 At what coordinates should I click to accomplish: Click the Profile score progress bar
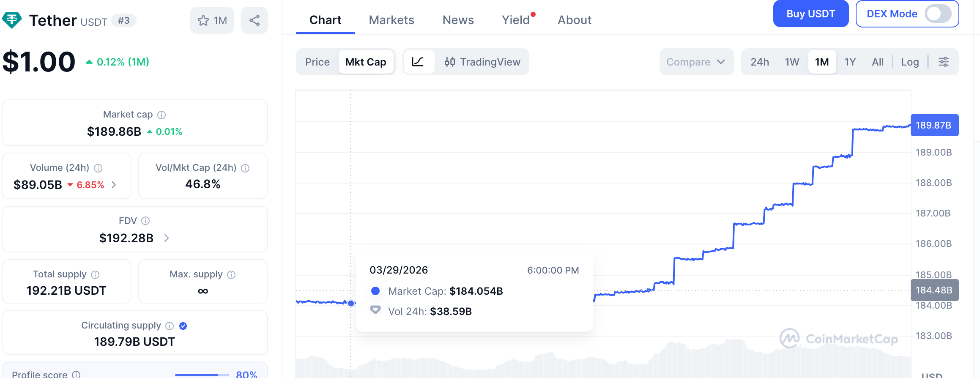(202, 375)
